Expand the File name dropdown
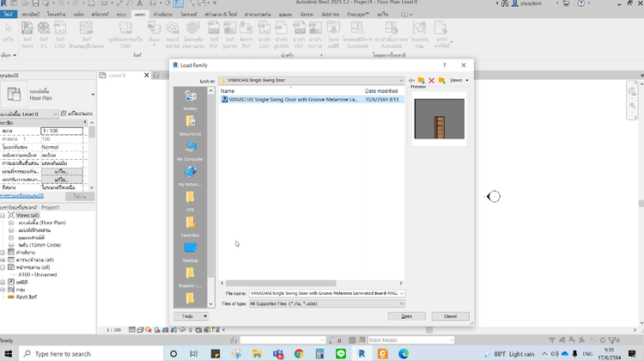Screen dimensions: 644x361 pos(402,293)
